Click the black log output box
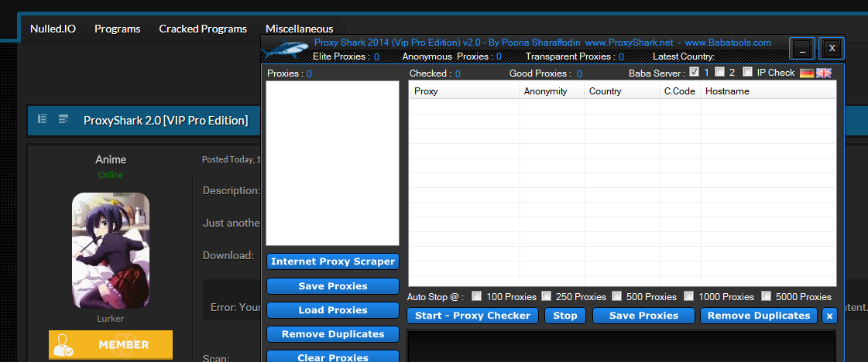Screen dimensions: 868x362 [x=621, y=346]
